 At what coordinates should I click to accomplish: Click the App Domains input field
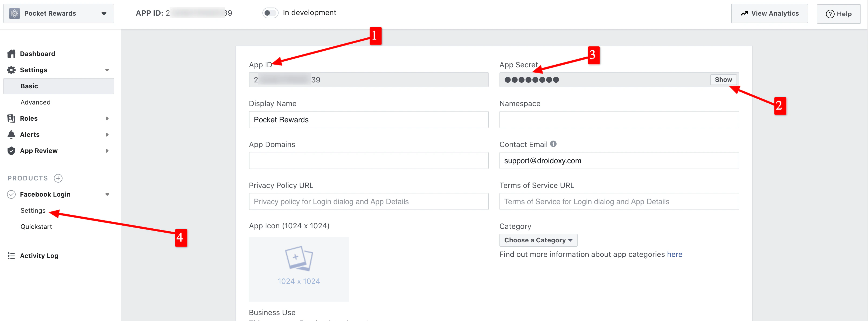(369, 160)
